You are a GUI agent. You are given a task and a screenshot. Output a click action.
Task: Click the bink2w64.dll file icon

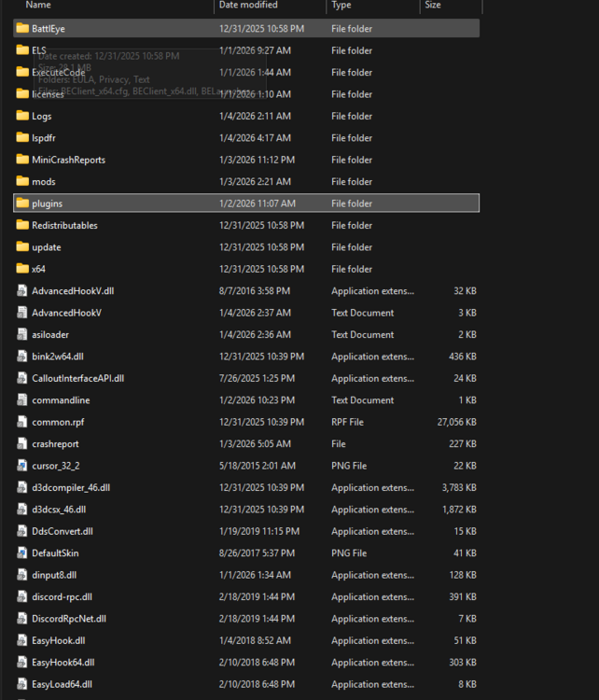[x=21, y=357]
